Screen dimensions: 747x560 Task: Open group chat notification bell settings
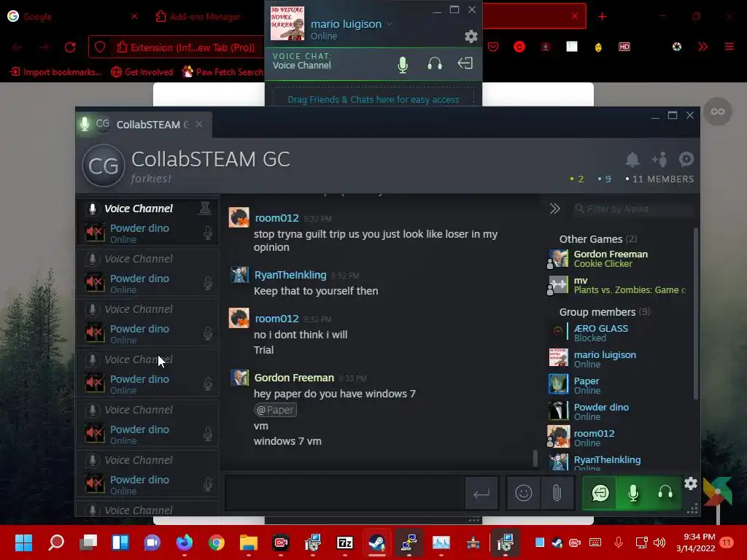coord(632,160)
